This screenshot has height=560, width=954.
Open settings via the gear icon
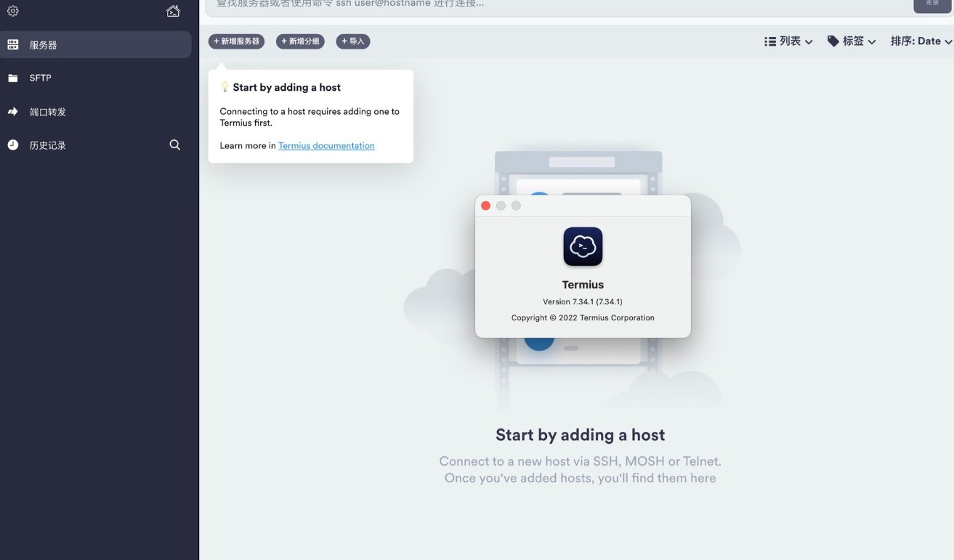click(x=13, y=11)
